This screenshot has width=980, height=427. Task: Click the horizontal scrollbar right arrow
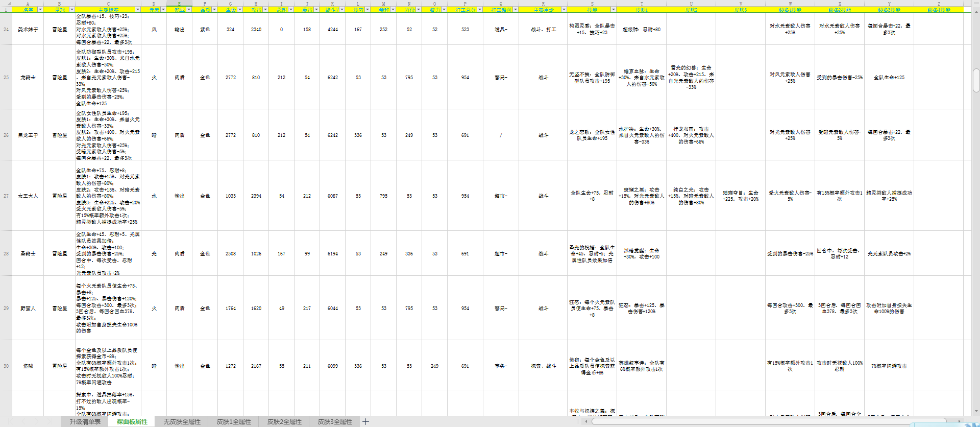click(960, 421)
